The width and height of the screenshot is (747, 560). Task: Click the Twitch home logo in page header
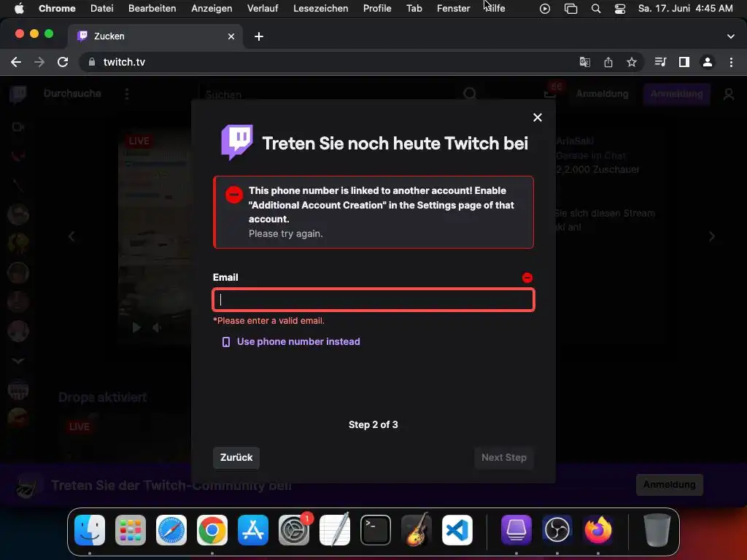tap(18, 94)
